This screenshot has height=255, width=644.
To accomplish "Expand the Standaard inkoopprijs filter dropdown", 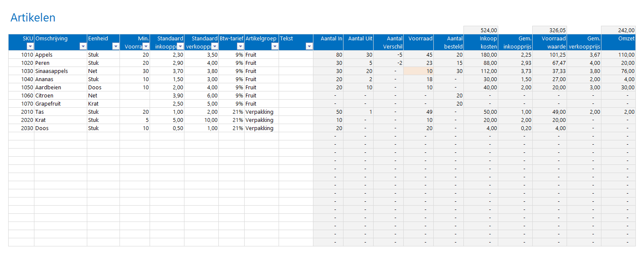I will pyautogui.click(x=181, y=46).
